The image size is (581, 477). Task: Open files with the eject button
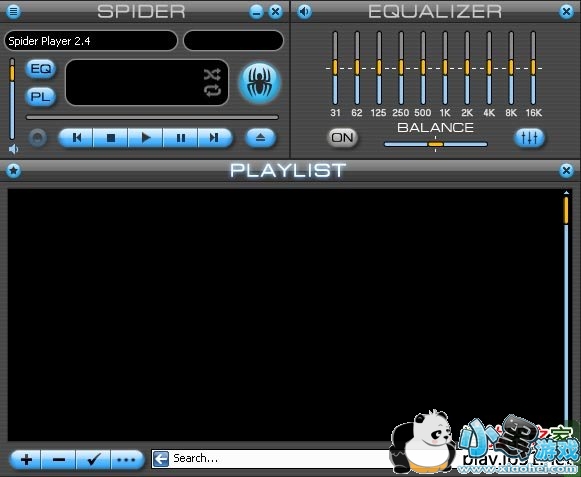260,138
